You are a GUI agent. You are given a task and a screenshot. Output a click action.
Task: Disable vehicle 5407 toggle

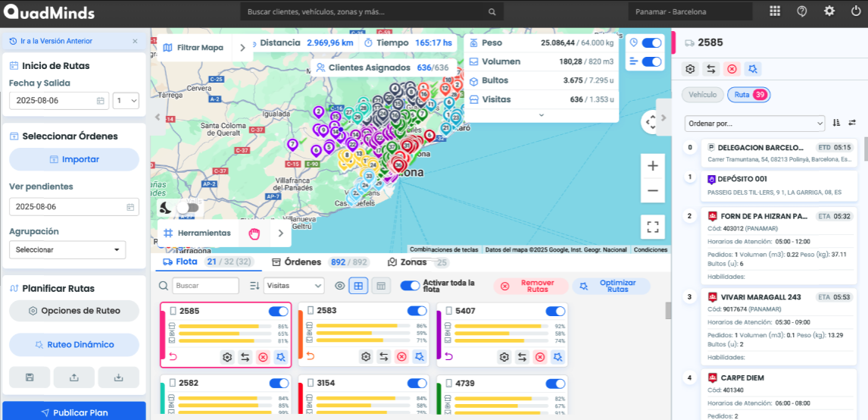coord(555,311)
